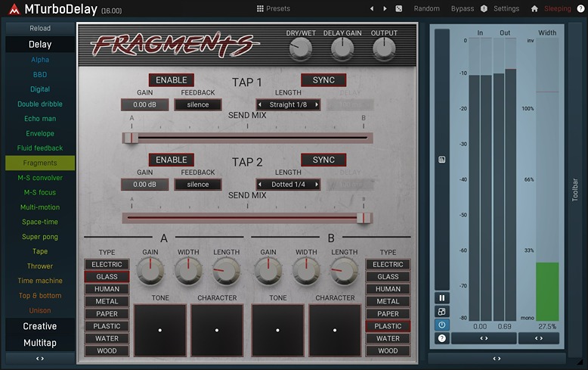The height and width of the screenshot is (370, 588).
Task: Click section A Tone XY pad
Action: tap(160, 330)
